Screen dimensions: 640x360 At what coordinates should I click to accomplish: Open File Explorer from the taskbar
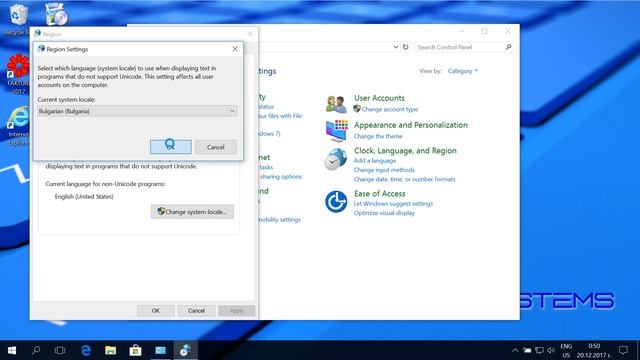[110, 350]
